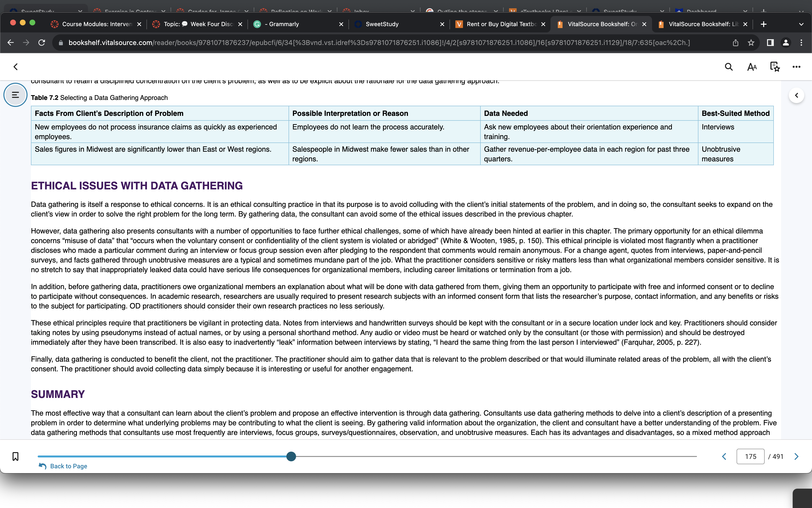Screen dimensions: 812x508
Task: Close the active VitalSource Bookshelf tab
Action: [x=644, y=24]
